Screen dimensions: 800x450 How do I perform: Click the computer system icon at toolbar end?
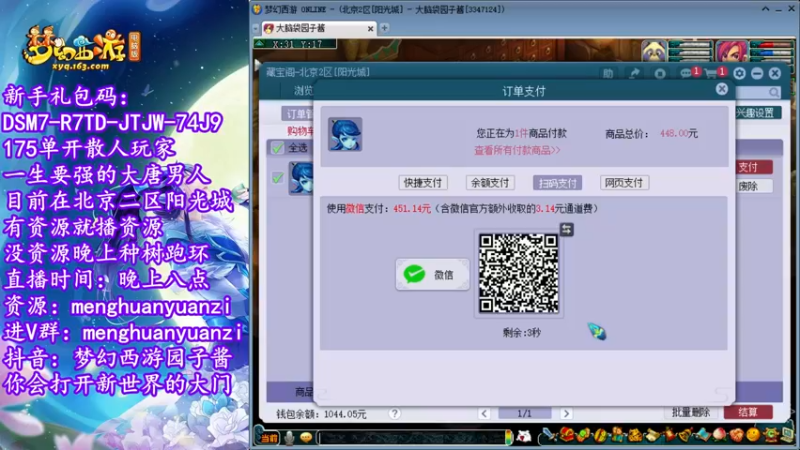(786, 435)
